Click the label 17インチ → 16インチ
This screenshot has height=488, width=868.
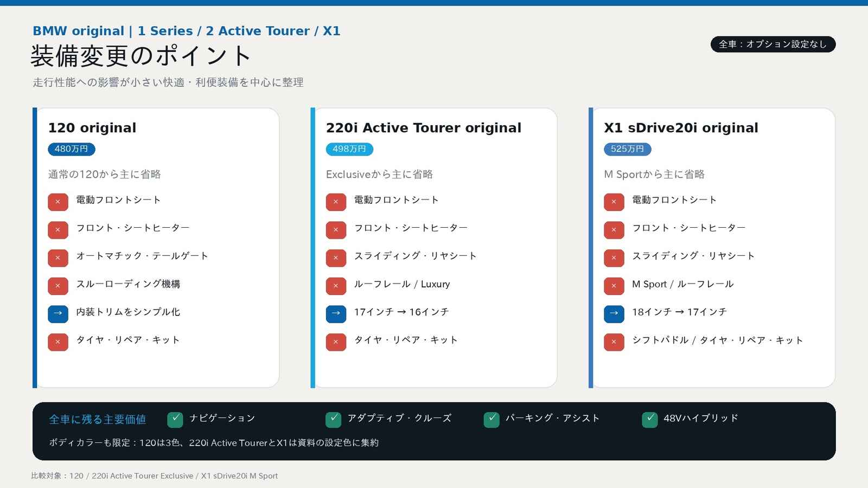tap(401, 312)
